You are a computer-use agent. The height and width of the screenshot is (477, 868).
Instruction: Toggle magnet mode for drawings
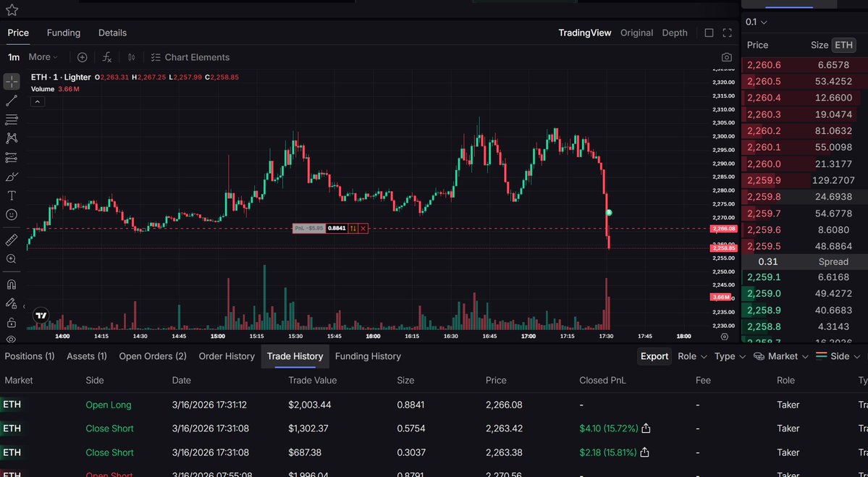(x=12, y=284)
